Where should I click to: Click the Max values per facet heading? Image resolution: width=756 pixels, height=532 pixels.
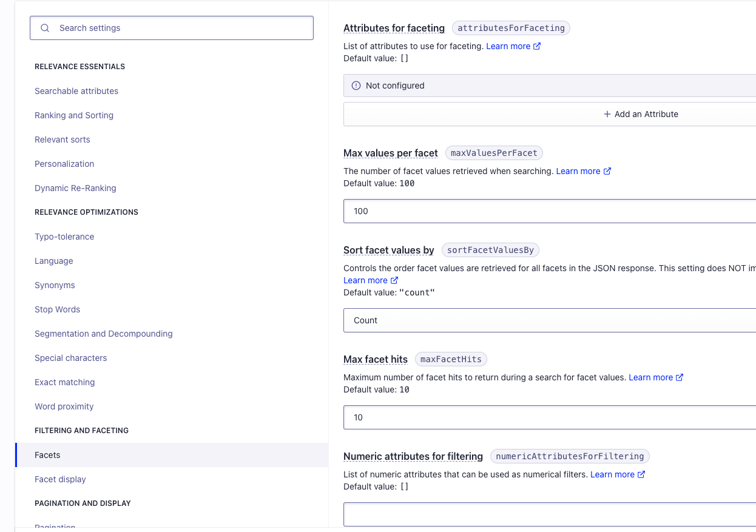point(391,153)
